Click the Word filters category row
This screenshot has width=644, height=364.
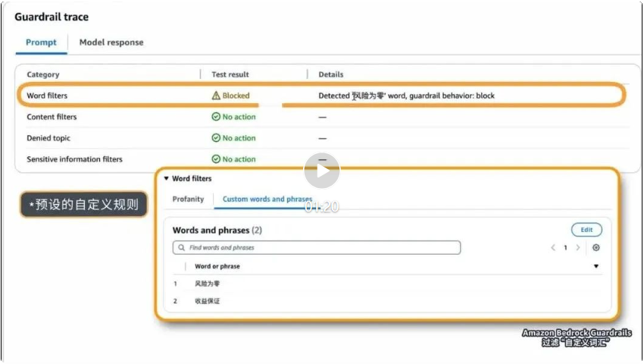pyautogui.click(x=47, y=96)
